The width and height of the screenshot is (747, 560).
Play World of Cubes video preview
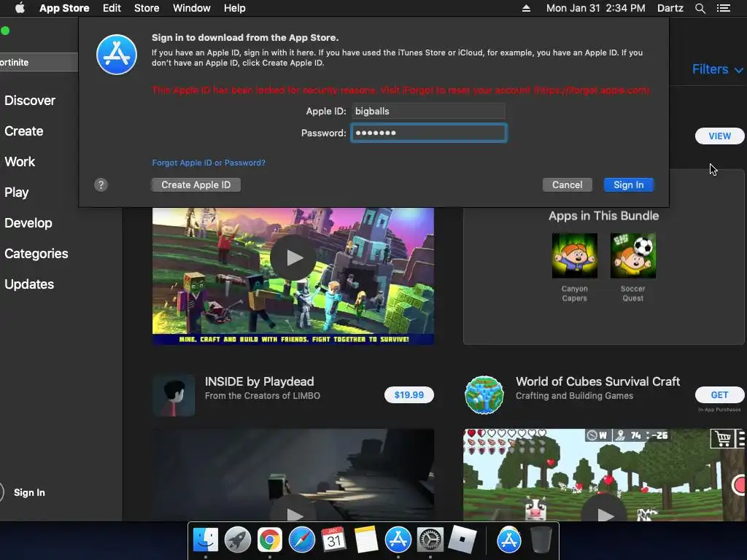tap(604, 514)
